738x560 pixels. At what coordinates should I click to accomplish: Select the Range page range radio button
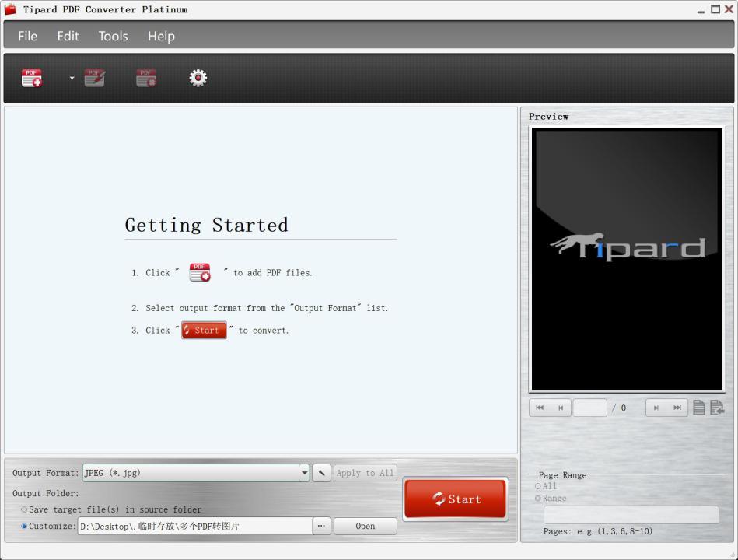pyautogui.click(x=538, y=499)
